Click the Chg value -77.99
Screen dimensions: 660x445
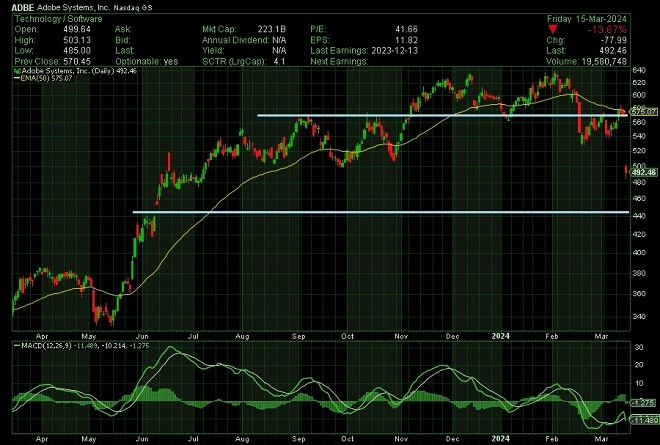click(x=614, y=40)
